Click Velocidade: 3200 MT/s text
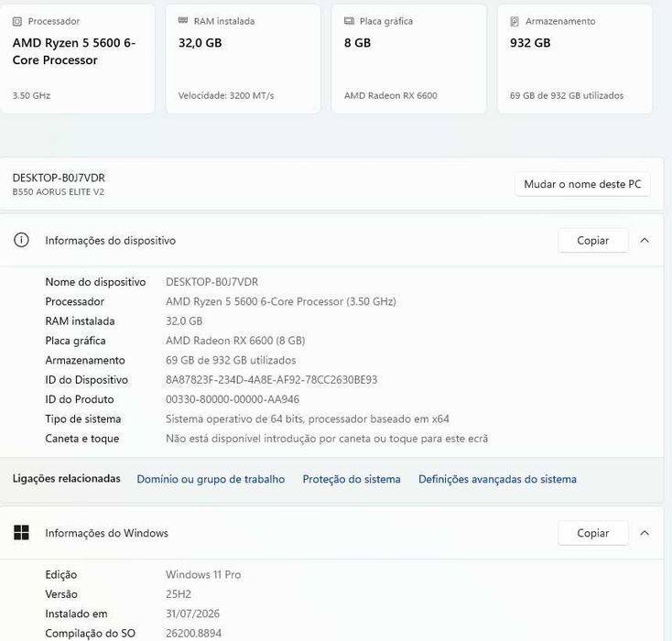Image resolution: width=672 pixels, height=641 pixels. [x=226, y=95]
